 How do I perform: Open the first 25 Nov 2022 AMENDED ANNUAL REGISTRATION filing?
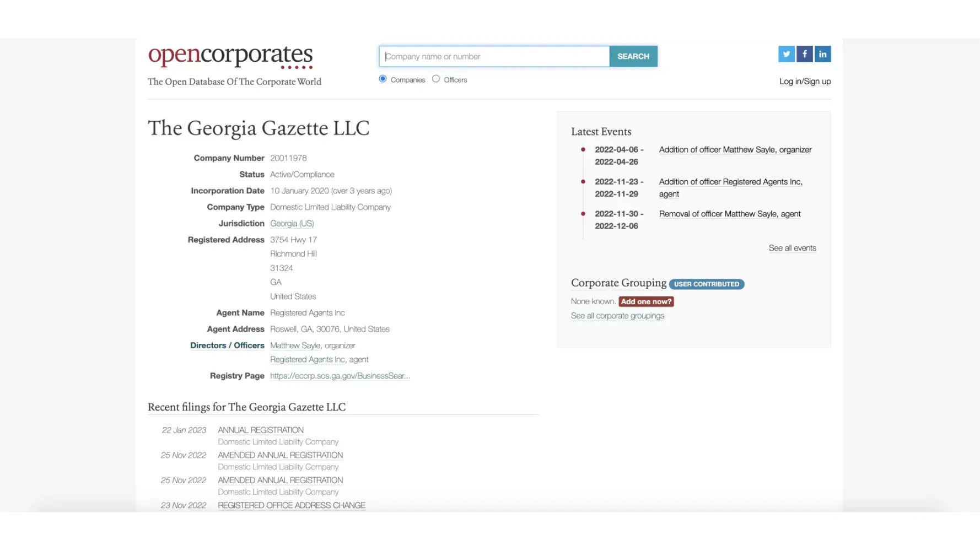[x=280, y=455]
